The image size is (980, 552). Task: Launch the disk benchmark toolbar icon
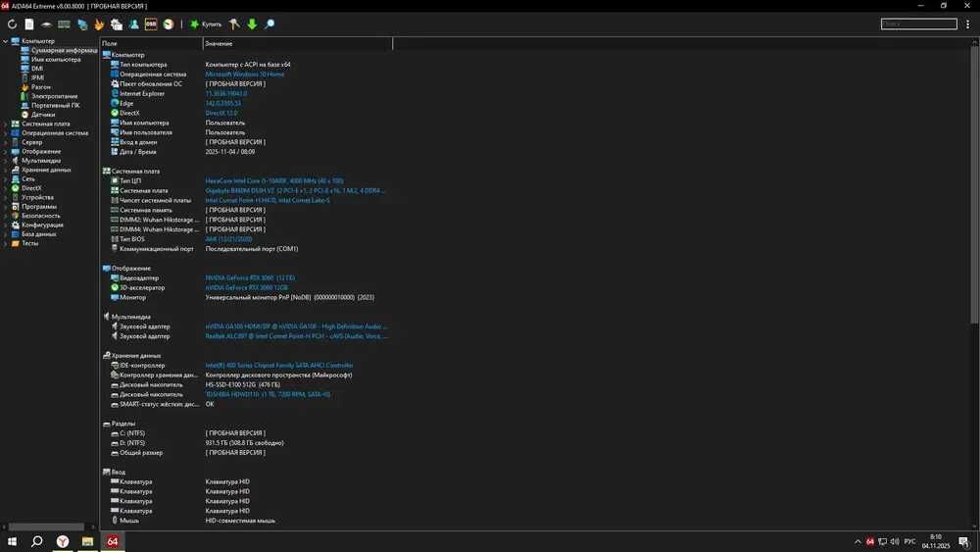46,25
